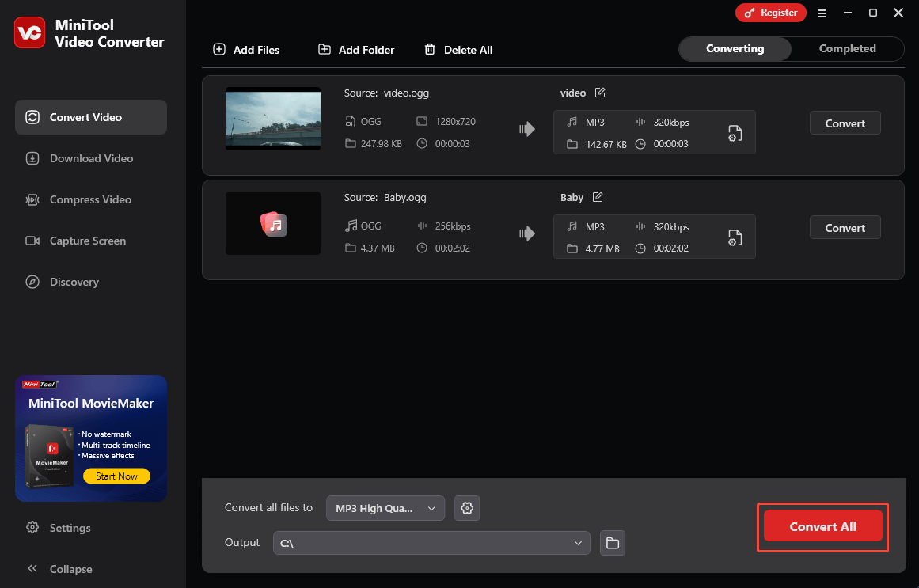Switch to the Completed tab

point(847,48)
